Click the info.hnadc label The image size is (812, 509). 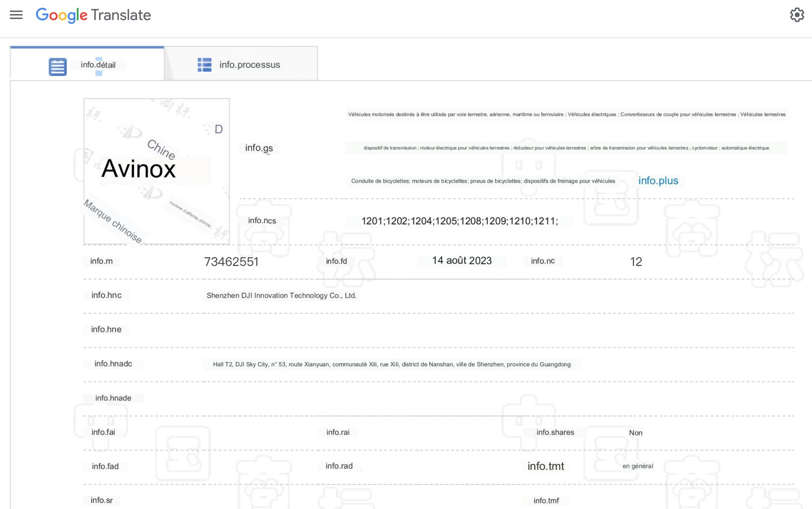(113, 364)
